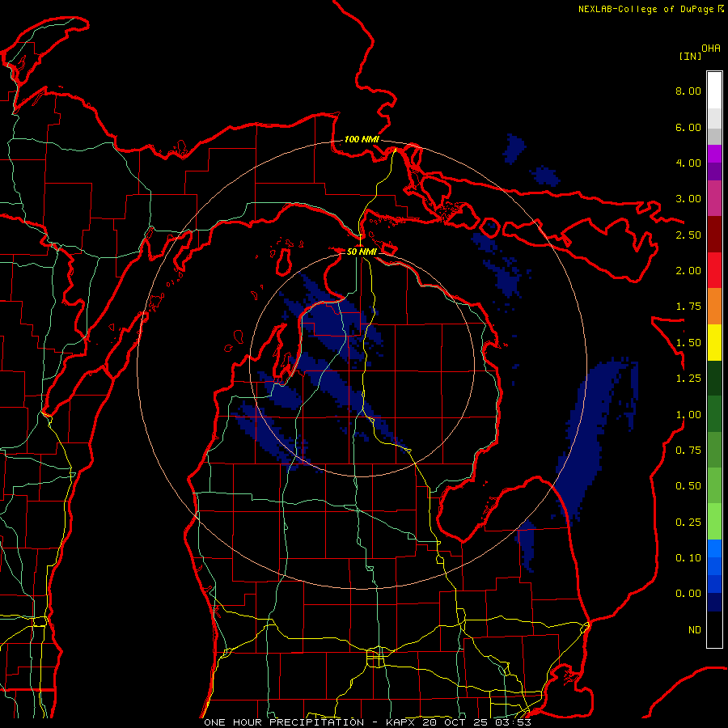This screenshot has height=728, width=728.
Task: Pick the bright red legend swatch
Action: [714, 270]
